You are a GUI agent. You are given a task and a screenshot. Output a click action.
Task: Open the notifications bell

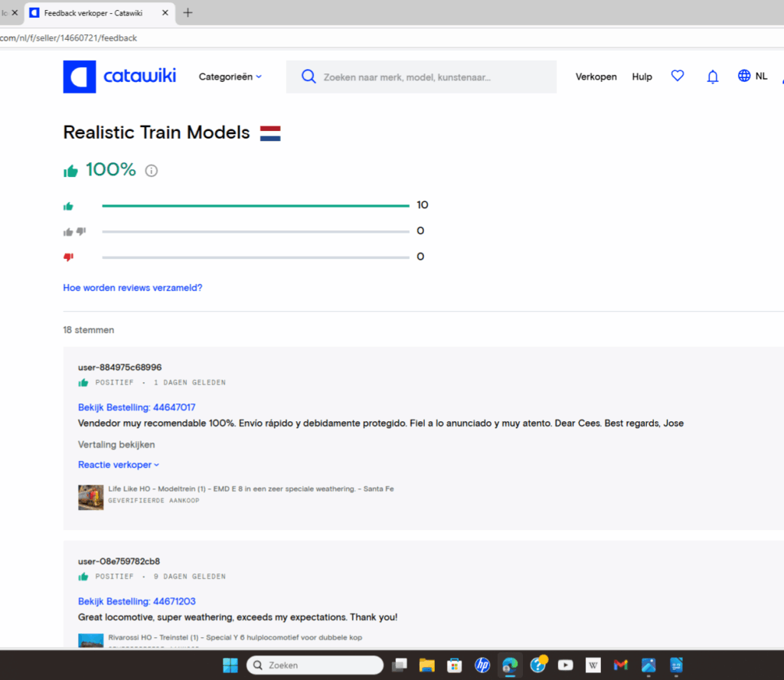[x=712, y=76]
